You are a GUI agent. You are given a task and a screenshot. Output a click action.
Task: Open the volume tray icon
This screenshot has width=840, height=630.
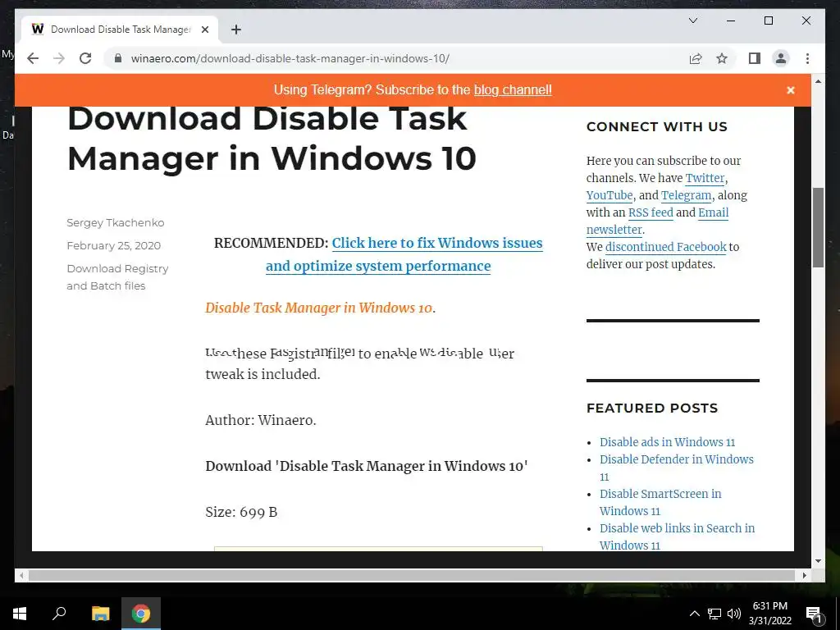[x=734, y=614]
